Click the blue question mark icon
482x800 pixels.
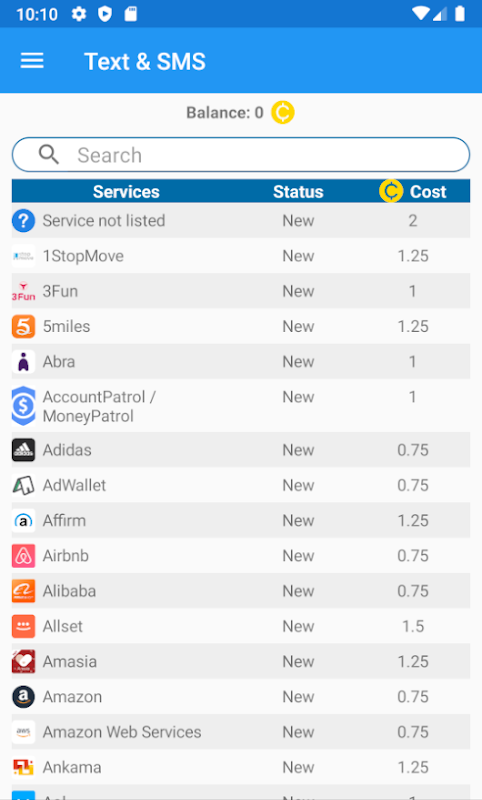[x=23, y=221]
